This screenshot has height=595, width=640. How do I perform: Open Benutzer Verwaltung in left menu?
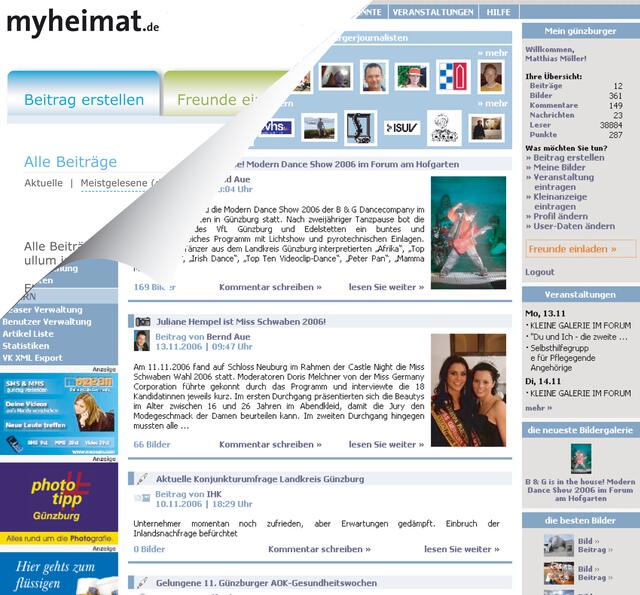tap(47, 322)
